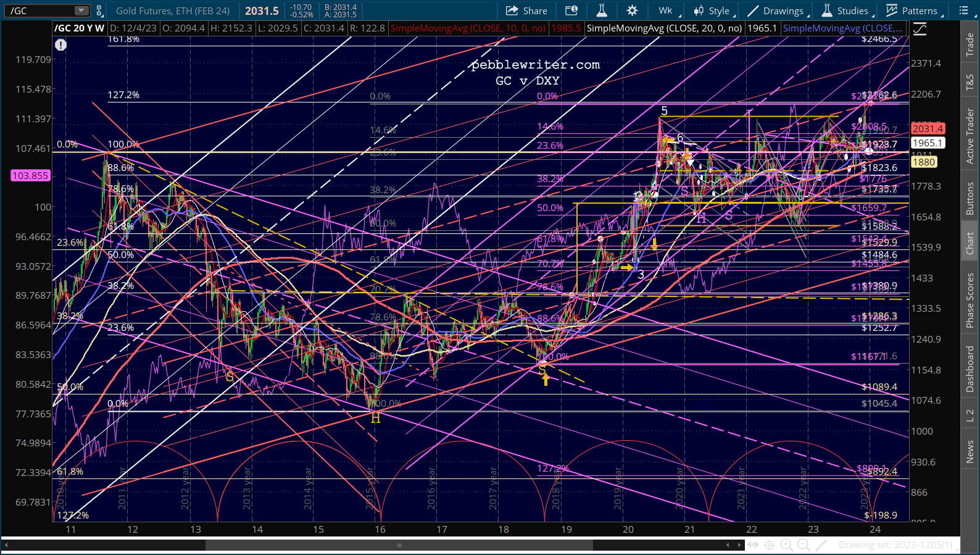This screenshot has width=980, height=555.
Task: Open the Style menu
Action: click(713, 10)
